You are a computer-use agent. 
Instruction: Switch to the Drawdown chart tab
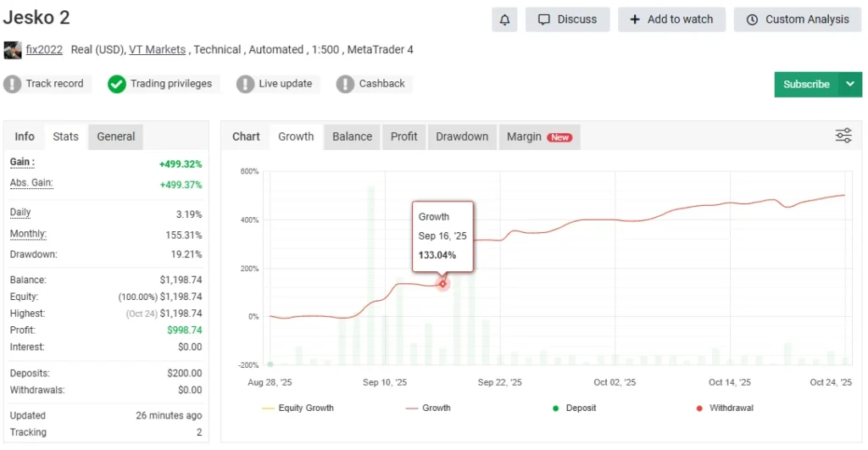tap(462, 136)
